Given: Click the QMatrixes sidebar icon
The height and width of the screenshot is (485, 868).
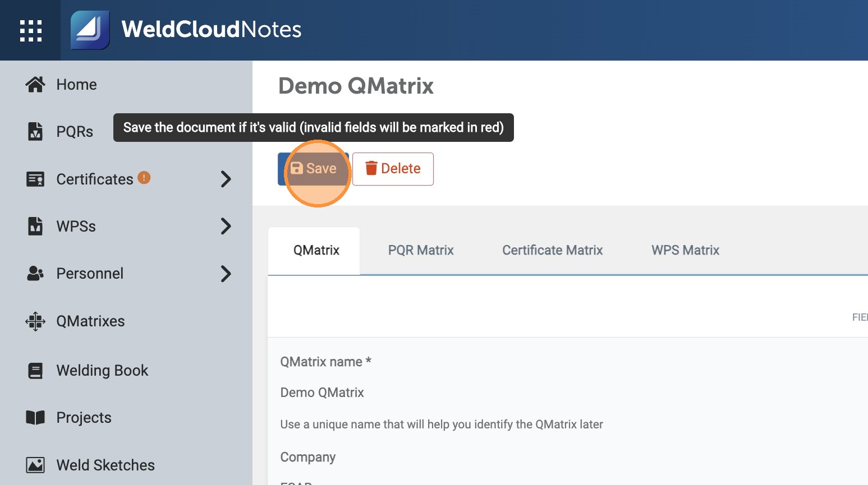Looking at the screenshot, I should (x=35, y=321).
